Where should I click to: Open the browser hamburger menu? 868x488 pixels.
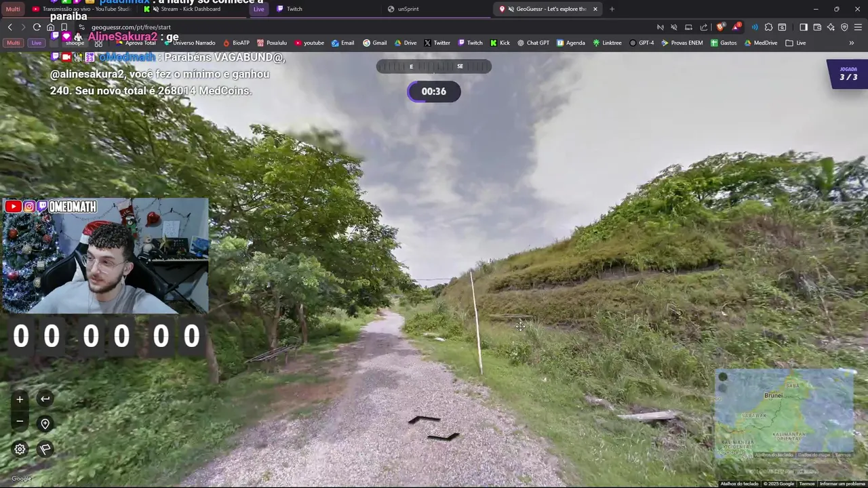tap(858, 27)
